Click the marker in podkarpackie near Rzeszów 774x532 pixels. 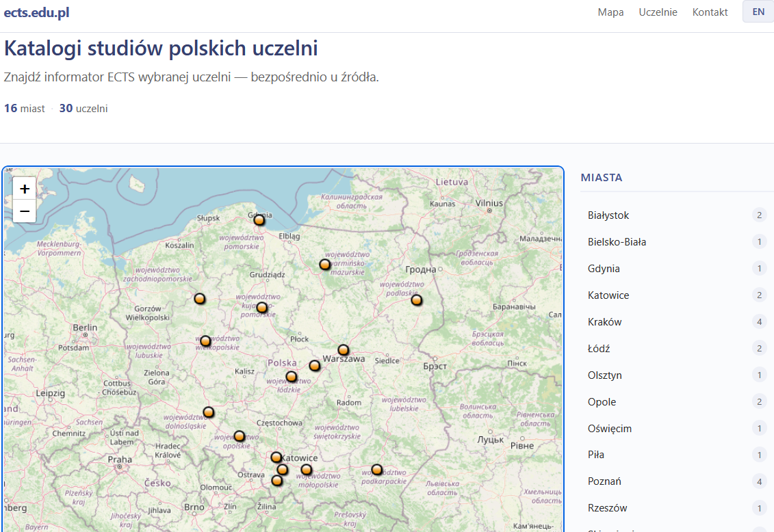point(376,469)
